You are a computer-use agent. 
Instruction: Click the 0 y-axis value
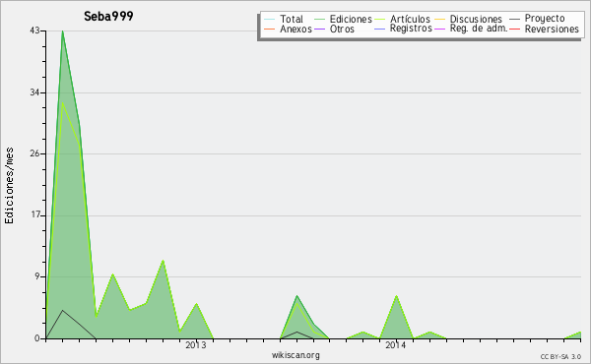pos(37,338)
